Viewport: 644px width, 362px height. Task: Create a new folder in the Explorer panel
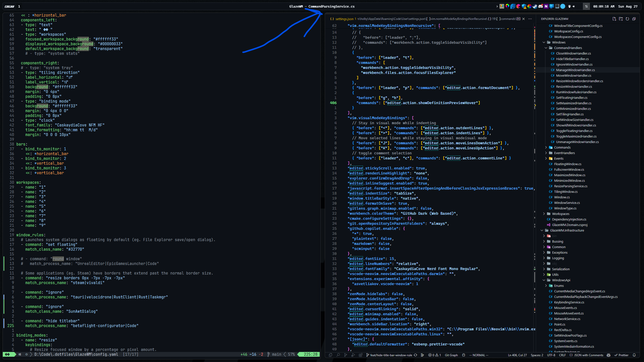tap(621, 19)
